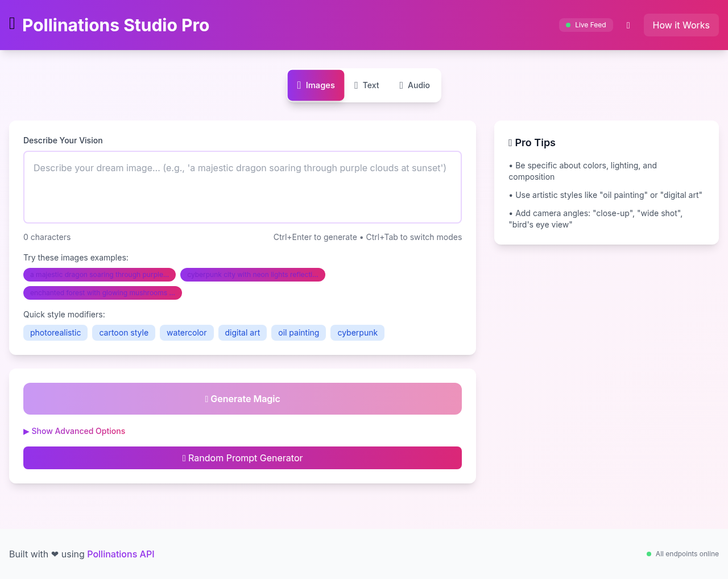Select the enchanted forest example prompt

click(x=102, y=292)
